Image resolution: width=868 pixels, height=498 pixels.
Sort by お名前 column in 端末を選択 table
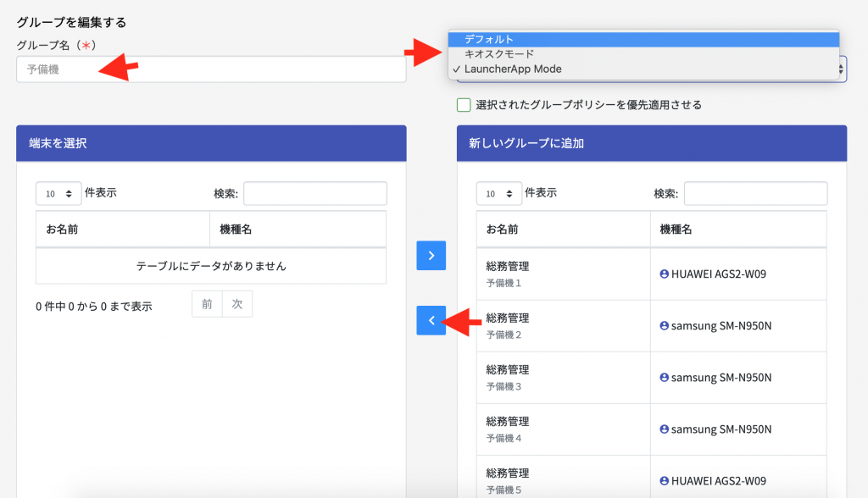[123, 229]
